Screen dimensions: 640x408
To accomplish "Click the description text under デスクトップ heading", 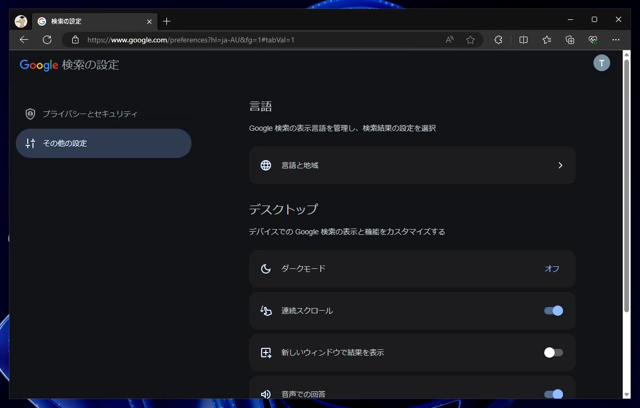I will click(x=347, y=232).
